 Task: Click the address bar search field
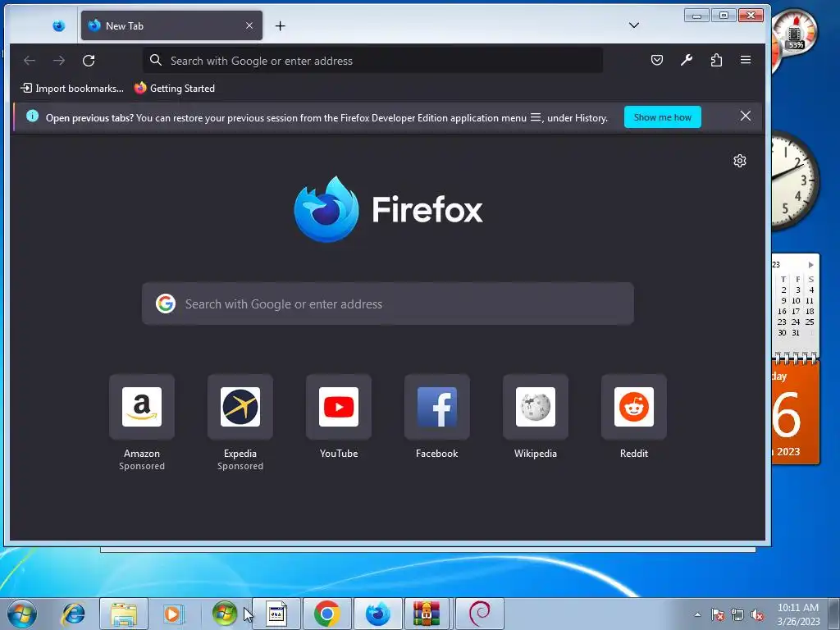(373, 61)
